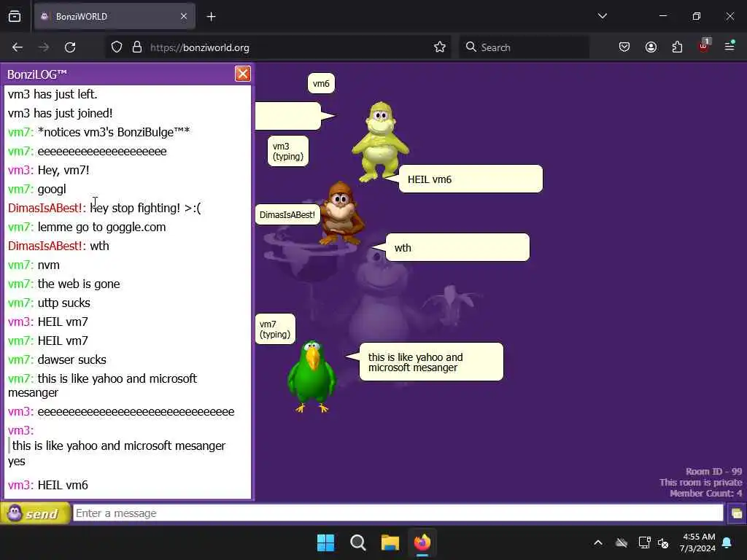Image resolution: width=747 pixels, height=560 pixels.
Task: Click the BonziLOG™ panel title
Action: [36, 74]
